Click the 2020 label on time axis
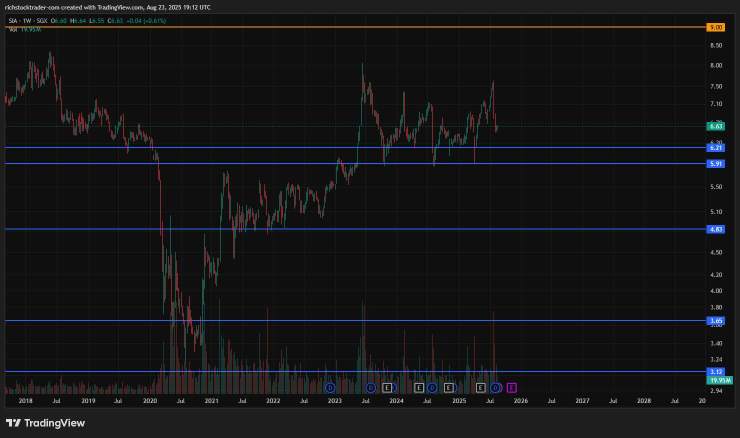This screenshot has height=438, width=740. click(150, 401)
